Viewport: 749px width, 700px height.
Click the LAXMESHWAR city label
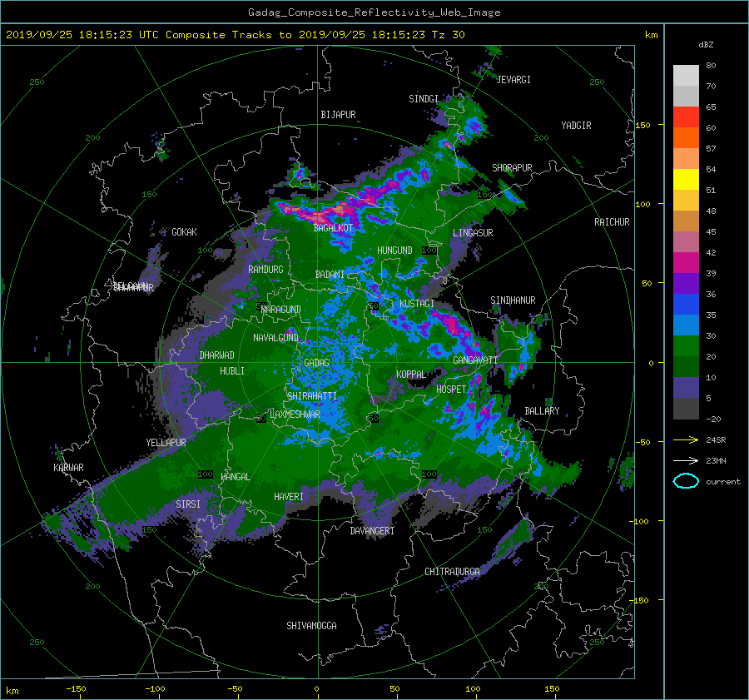295,415
